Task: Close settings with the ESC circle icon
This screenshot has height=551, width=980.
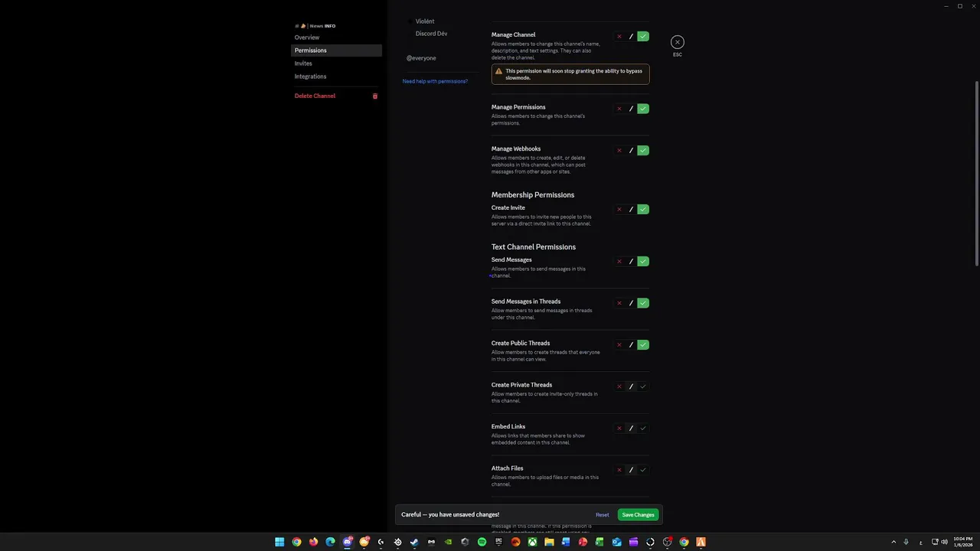Action: pos(678,42)
